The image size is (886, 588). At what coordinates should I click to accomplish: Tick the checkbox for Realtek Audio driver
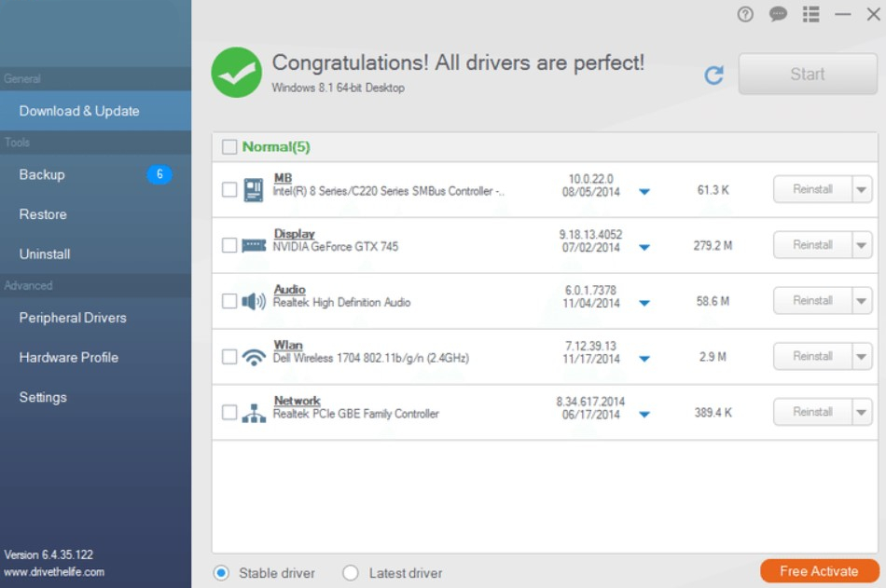[229, 301]
